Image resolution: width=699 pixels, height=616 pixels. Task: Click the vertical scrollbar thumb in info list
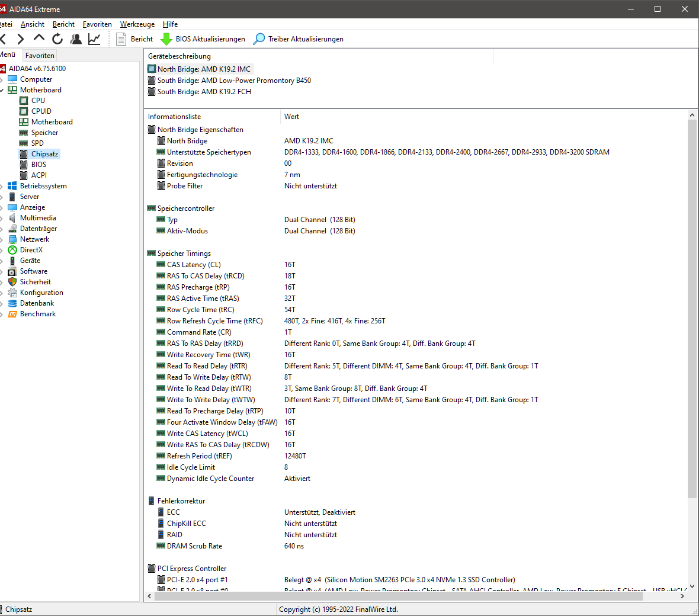[x=692, y=308]
